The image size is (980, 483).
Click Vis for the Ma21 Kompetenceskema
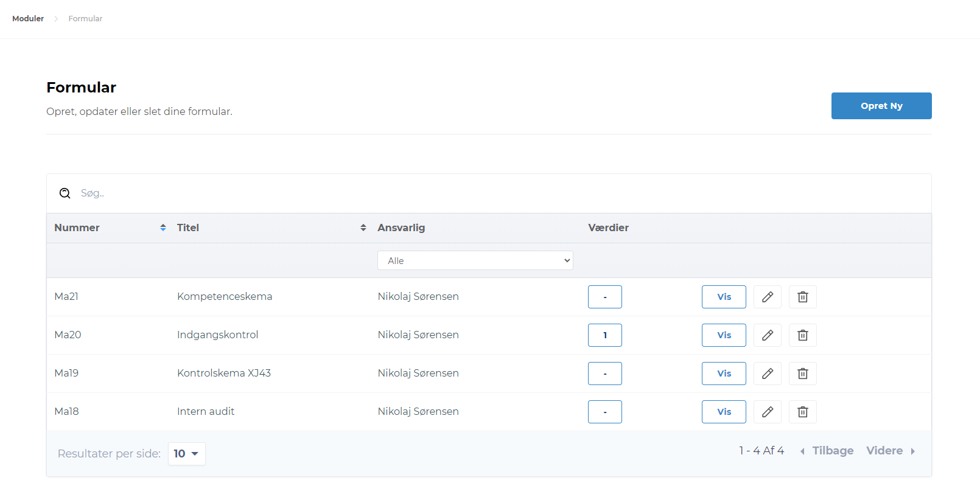(723, 297)
